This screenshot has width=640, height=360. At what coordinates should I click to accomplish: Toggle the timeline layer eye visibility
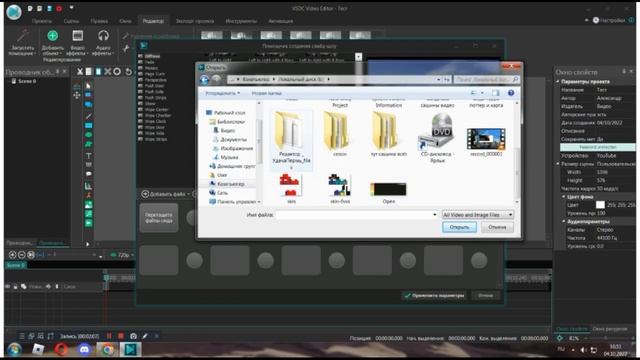tap(7, 287)
